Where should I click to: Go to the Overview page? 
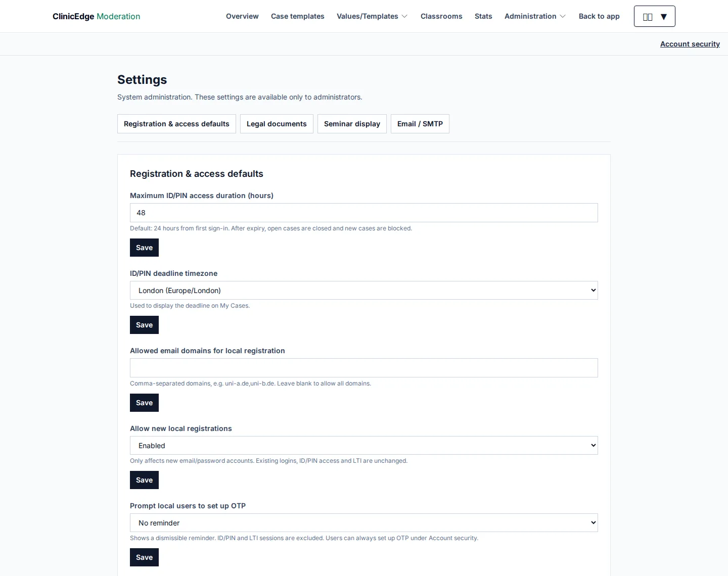pos(242,16)
